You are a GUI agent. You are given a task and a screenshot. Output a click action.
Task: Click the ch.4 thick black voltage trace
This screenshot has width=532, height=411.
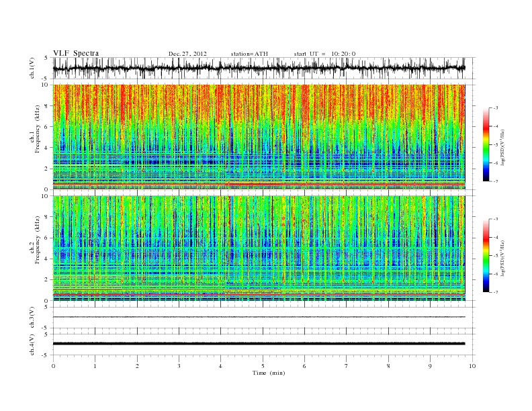click(259, 344)
